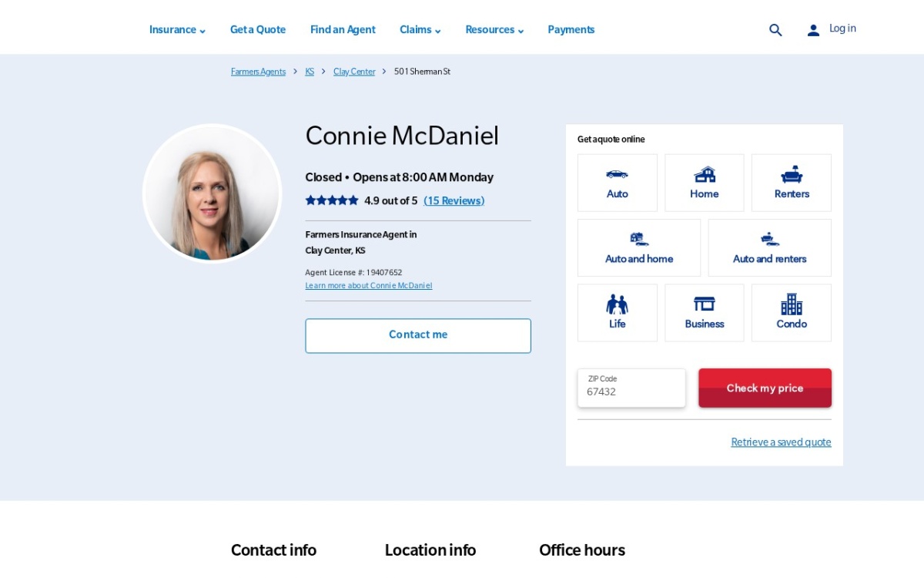Click the five-star rating icons
924x578 pixels.
332,200
